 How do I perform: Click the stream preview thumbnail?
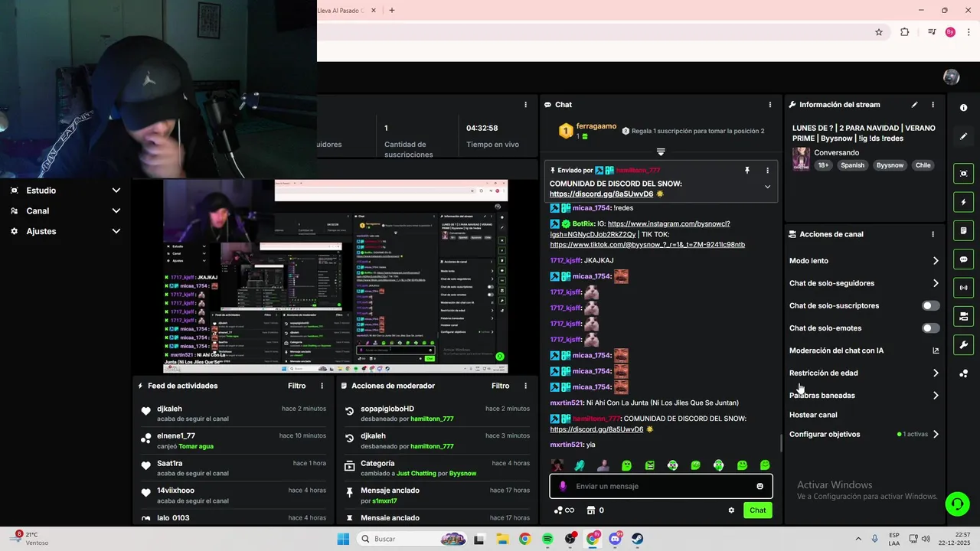334,276
